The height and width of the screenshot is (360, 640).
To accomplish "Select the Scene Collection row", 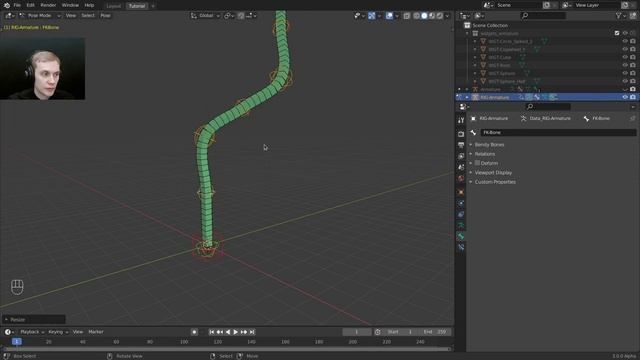I will click(547, 25).
